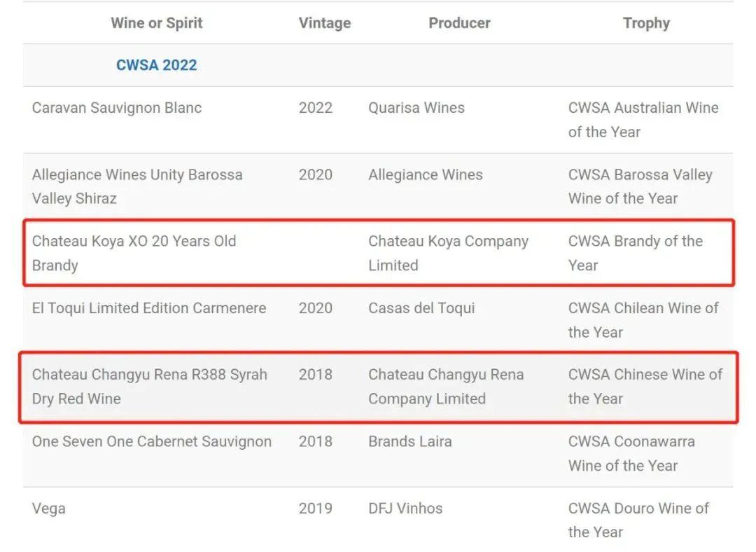The width and height of the screenshot is (756, 552).
Task: Click the Trophy column header
Action: point(646,23)
